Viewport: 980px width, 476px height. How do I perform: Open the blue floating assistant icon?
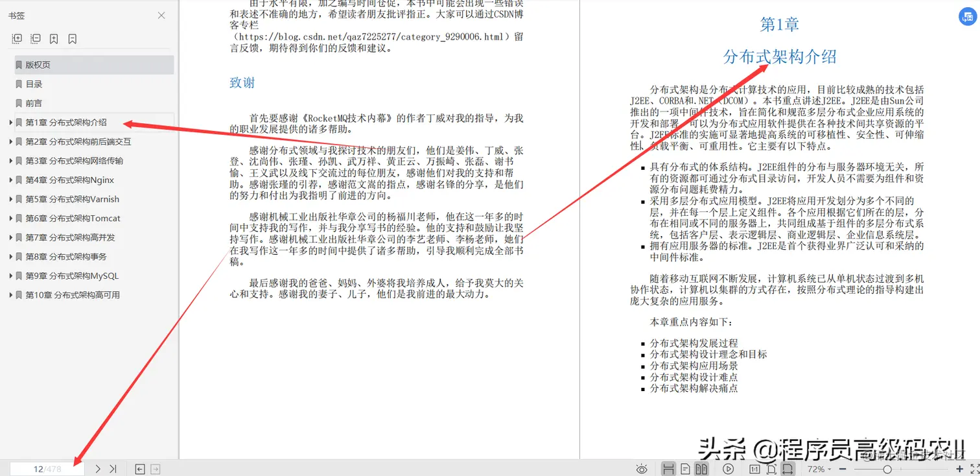pyautogui.click(x=968, y=18)
